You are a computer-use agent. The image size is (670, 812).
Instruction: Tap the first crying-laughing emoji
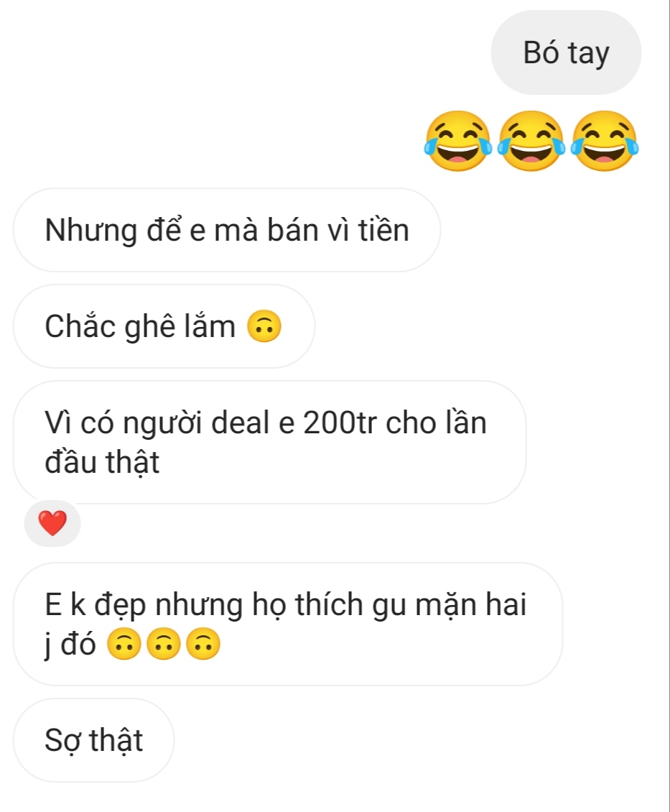tap(458, 140)
